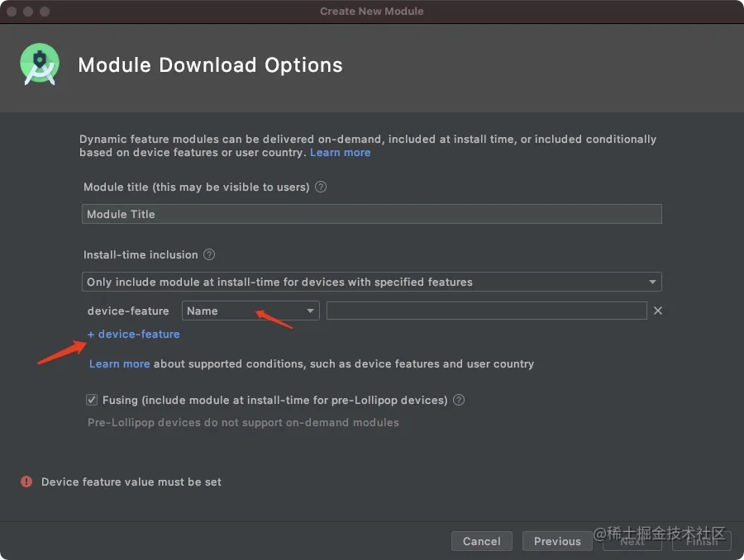Viewport: 744px width, 560px height.
Task: Open Learn more about supported conditions link
Action: pos(120,363)
